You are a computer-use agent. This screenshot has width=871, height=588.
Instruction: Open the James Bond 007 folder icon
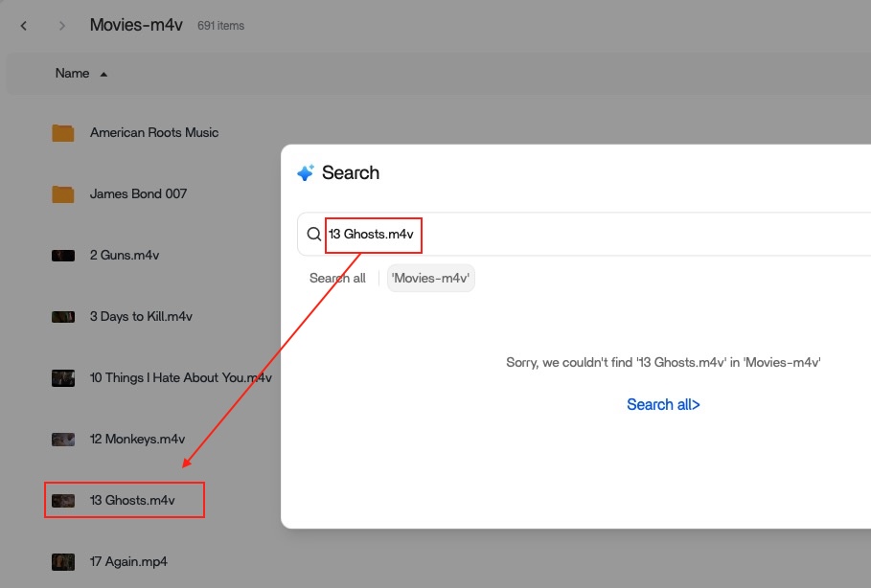pos(63,194)
